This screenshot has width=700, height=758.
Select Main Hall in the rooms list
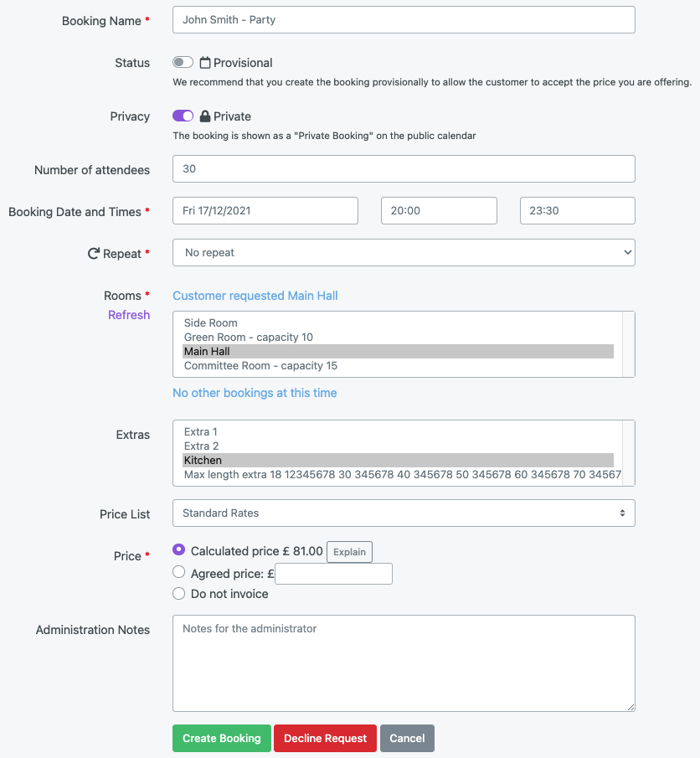[398, 352]
